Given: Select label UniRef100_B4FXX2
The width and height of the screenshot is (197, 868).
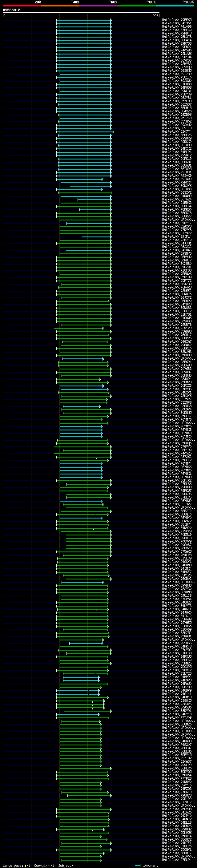Looking at the screenshot, I should [x=176, y=149].
